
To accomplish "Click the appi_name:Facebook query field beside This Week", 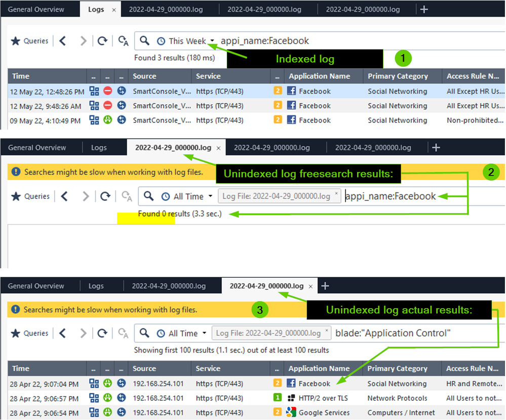I will click(x=264, y=41).
